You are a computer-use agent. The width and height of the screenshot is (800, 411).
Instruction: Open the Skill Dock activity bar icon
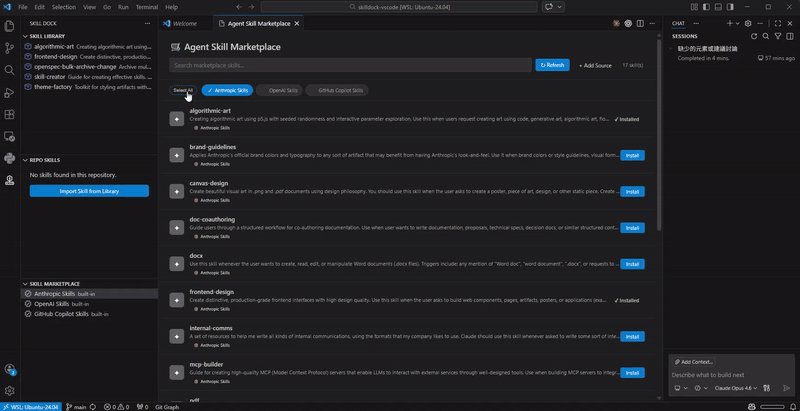[x=9, y=179]
